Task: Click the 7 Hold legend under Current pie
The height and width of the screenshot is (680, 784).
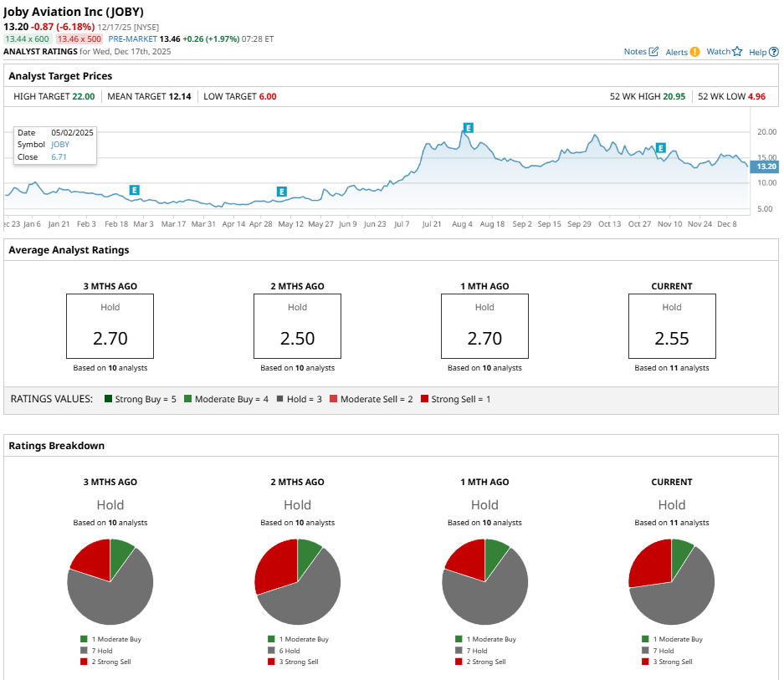Action: [658, 651]
